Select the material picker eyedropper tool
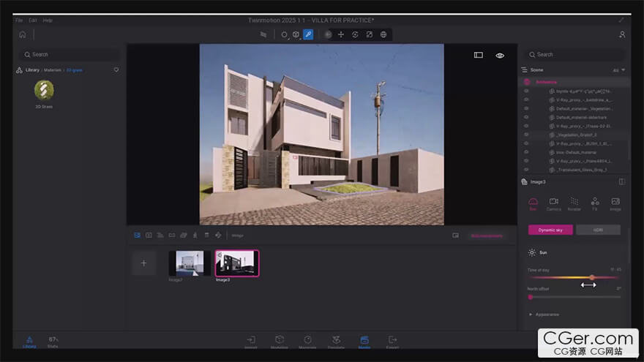This screenshot has width=644, height=362. pyautogui.click(x=308, y=34)
